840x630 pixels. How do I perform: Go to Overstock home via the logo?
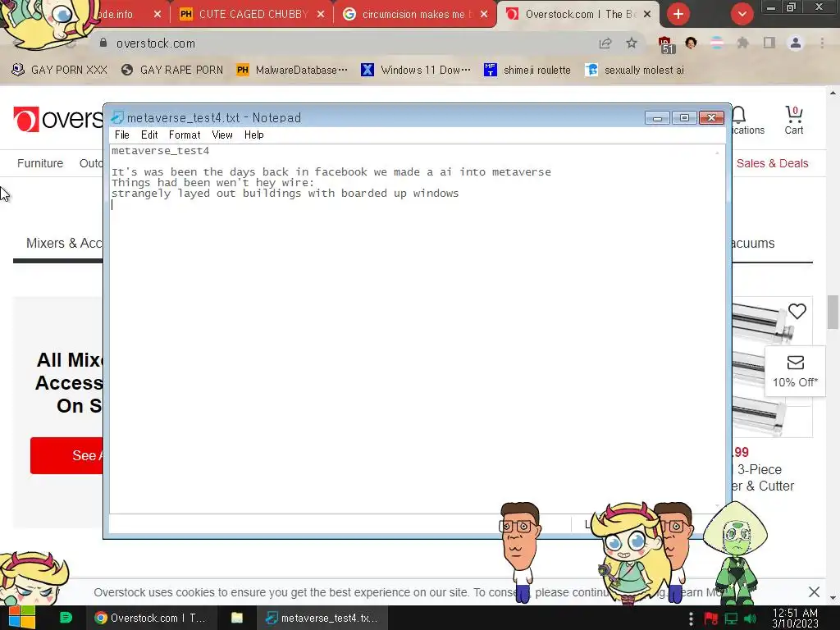click(58, 118)
